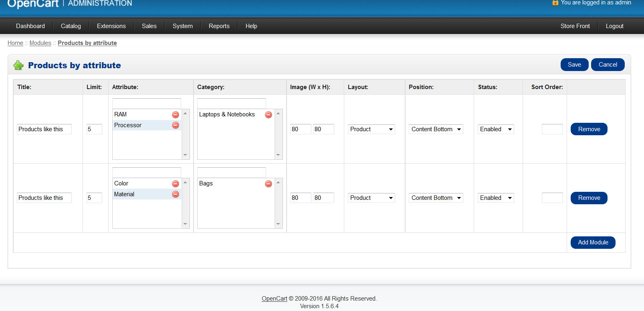Save the module settings

(575, 65)
